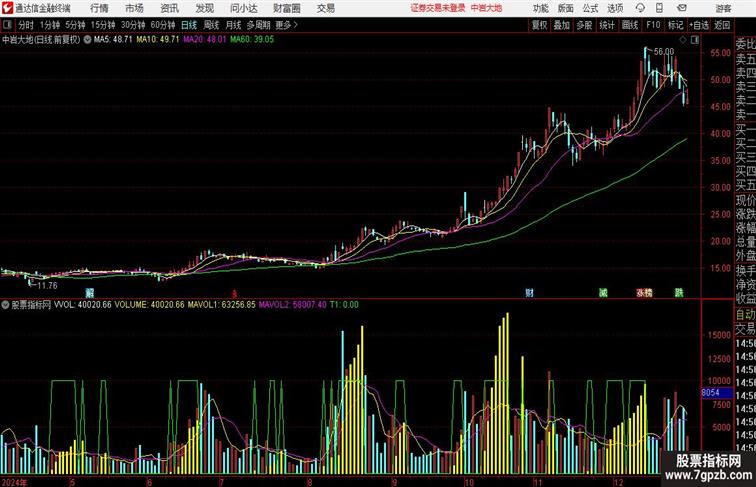Image resolution: width=756 pixels, height=487 pixels.
Task: Click the 减 marker icon below the chart
Action: pos(603,293)
